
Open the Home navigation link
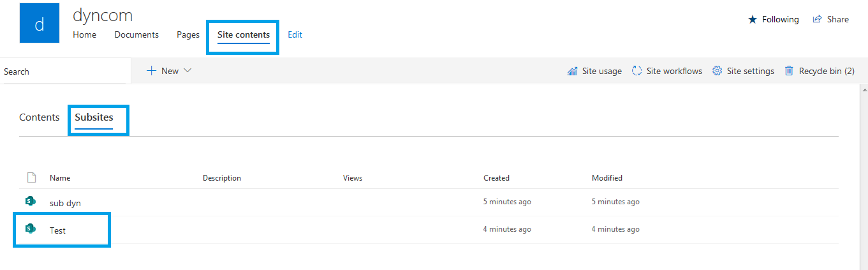click(x=84, y=34)
